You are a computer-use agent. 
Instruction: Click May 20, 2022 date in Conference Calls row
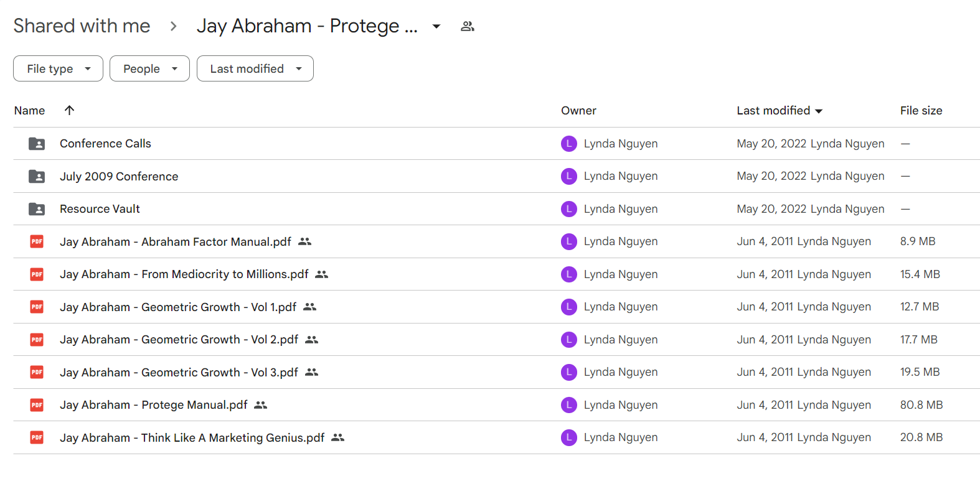[x=772, y=144]
